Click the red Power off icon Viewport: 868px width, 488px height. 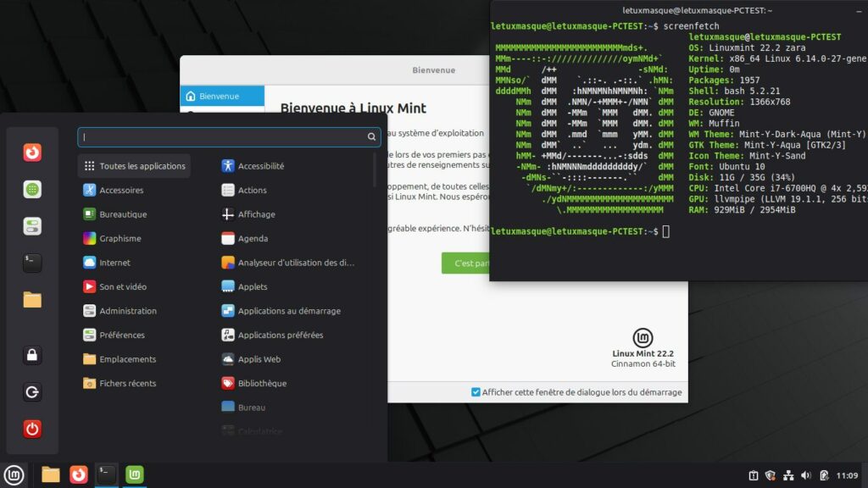[32, 429]
